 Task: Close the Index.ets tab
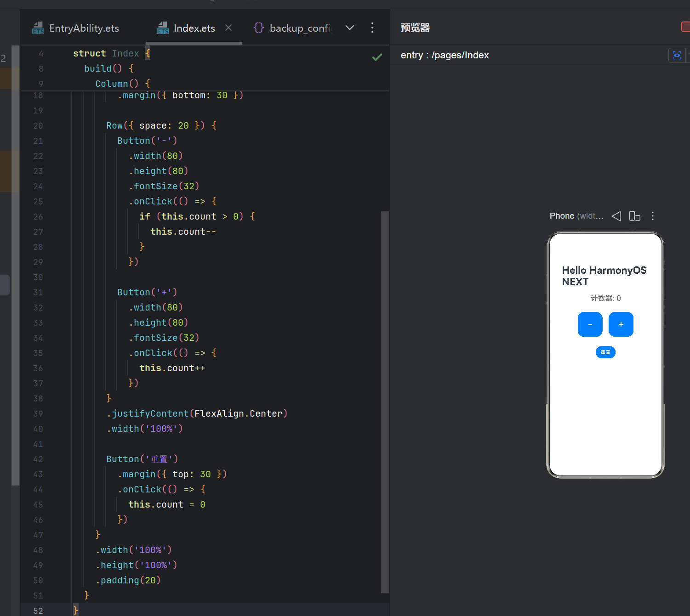tap(228, 28)
